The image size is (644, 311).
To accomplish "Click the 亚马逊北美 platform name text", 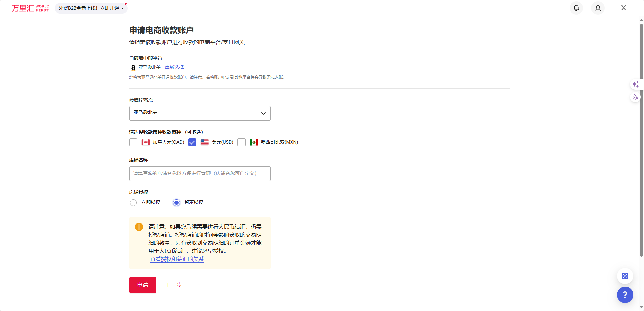I will [x=150, y=68].
